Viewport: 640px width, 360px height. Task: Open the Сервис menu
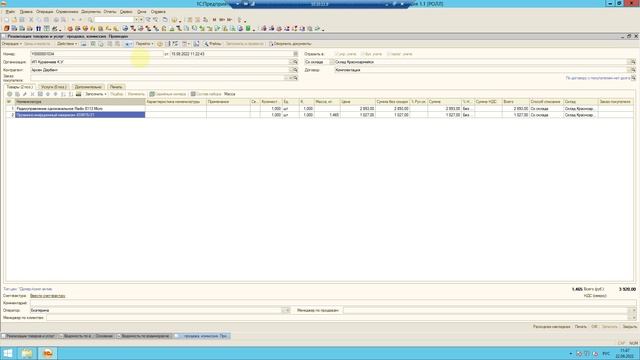[126, 12]
